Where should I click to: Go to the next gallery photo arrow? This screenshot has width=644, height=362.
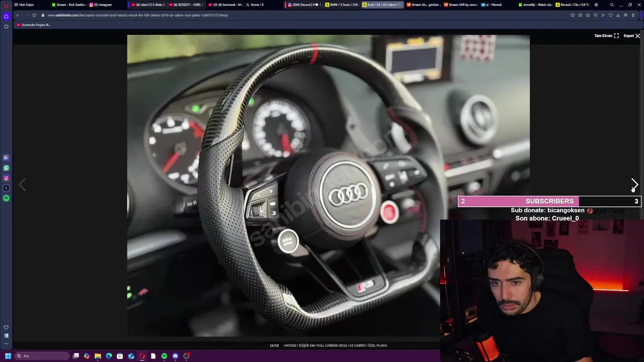634,185
